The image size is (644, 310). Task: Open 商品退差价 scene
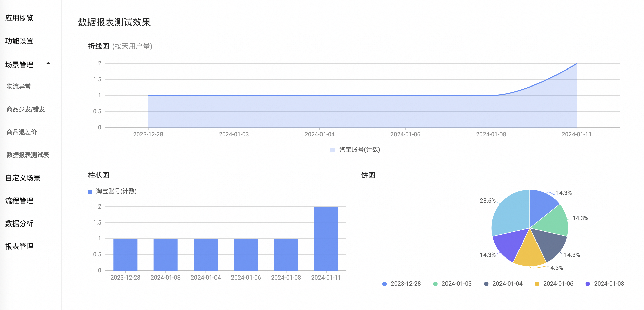(x=22, y=132)
